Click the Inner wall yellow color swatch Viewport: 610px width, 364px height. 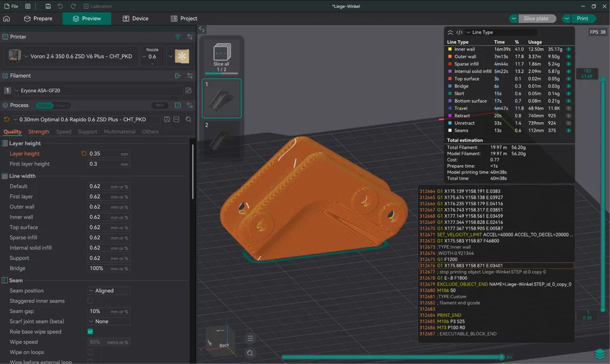[450, 49]
